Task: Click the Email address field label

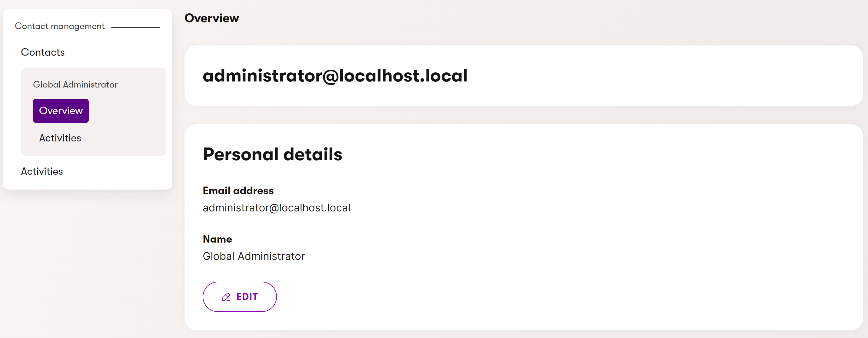Action: pyautogui.click(x=238, y=191)
